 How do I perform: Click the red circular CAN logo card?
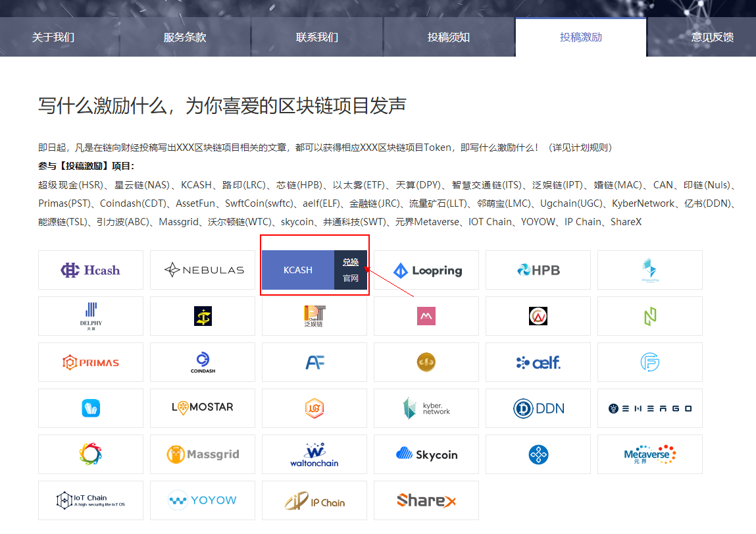[538, 316]
